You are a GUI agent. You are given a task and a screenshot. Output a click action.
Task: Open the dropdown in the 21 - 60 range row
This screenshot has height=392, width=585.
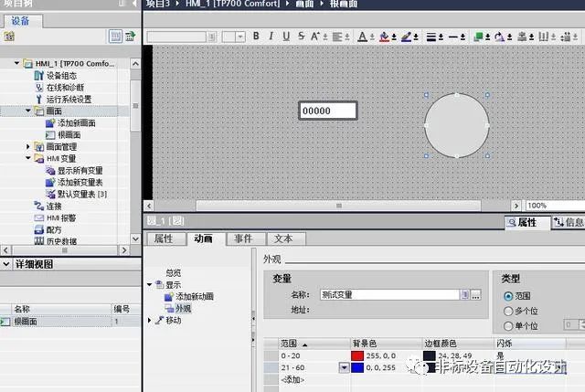tap(344, 367)
